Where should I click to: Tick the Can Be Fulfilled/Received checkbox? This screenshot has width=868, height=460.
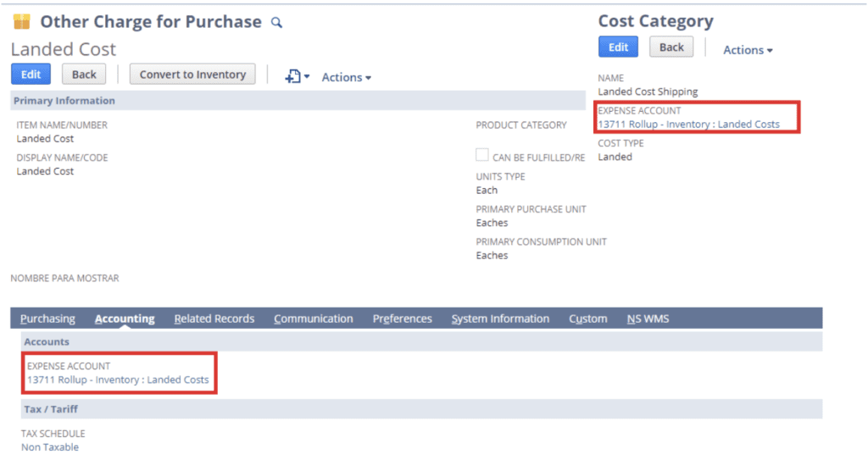tap(481, 156)
